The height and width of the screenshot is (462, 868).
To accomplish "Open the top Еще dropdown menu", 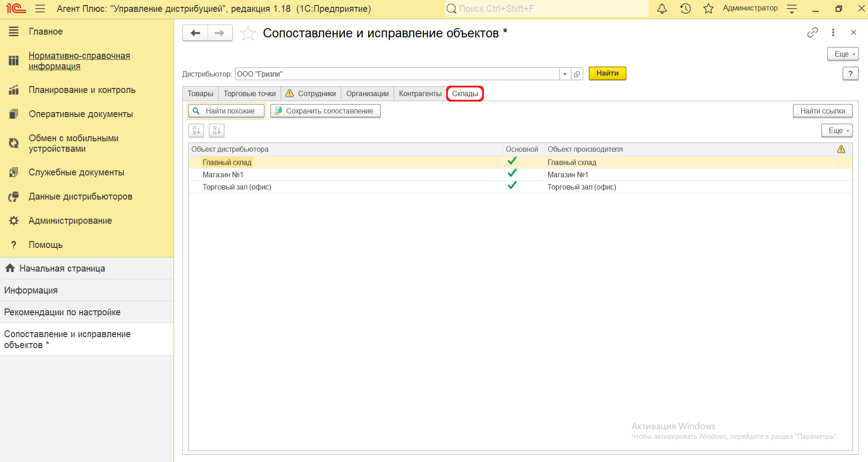I will [843, 54].
